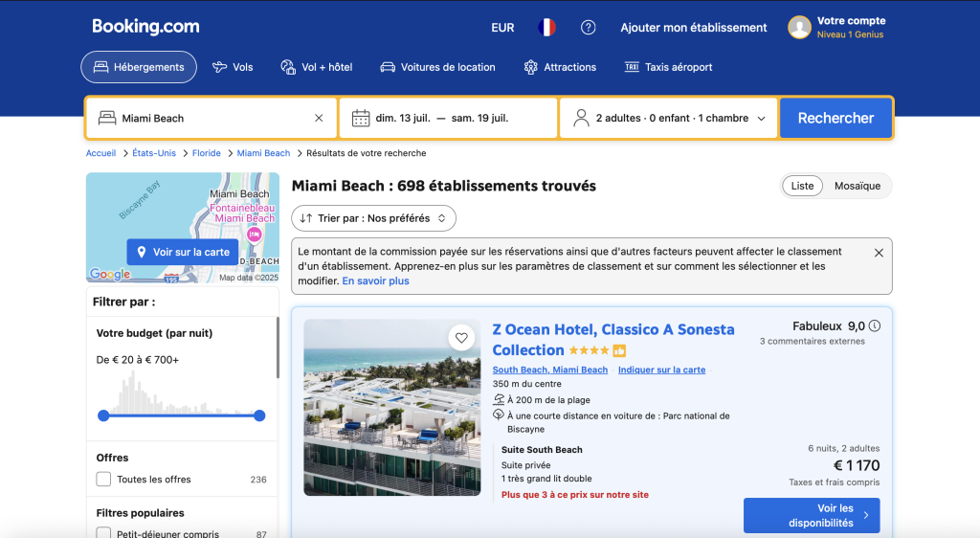Select the Taxis aéroport tab
980x538 pixels.
(669, 67)
